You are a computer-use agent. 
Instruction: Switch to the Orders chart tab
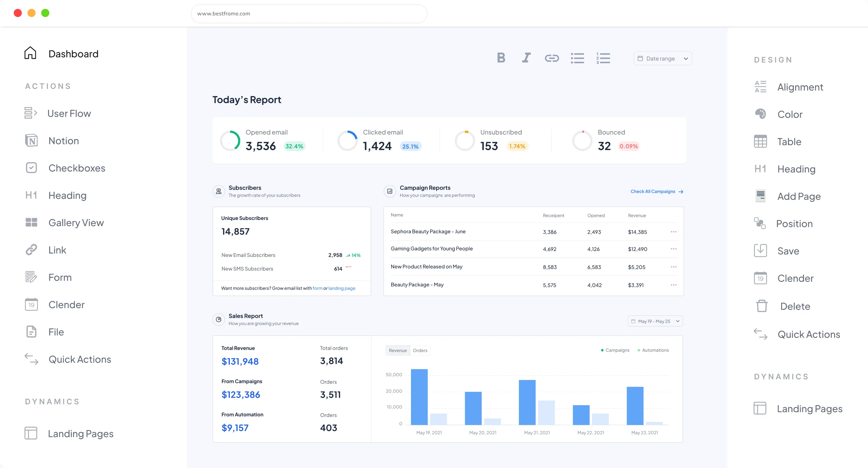click(420, 350)
